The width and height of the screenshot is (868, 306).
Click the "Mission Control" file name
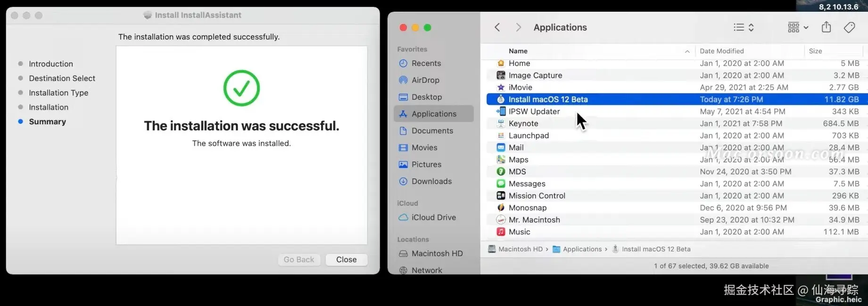click(x=537, y=195)
